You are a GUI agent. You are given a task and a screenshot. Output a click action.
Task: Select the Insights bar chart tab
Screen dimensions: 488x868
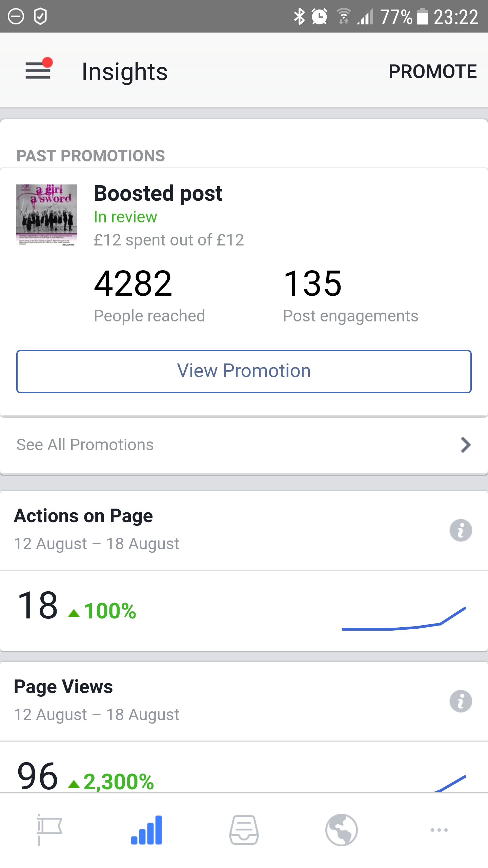pos(146,830)
